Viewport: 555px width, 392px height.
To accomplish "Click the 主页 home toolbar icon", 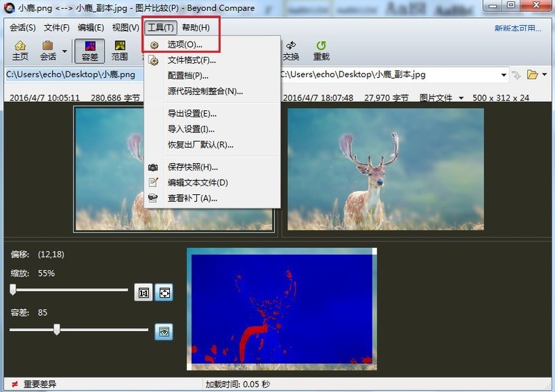I will tap(20, 51).
